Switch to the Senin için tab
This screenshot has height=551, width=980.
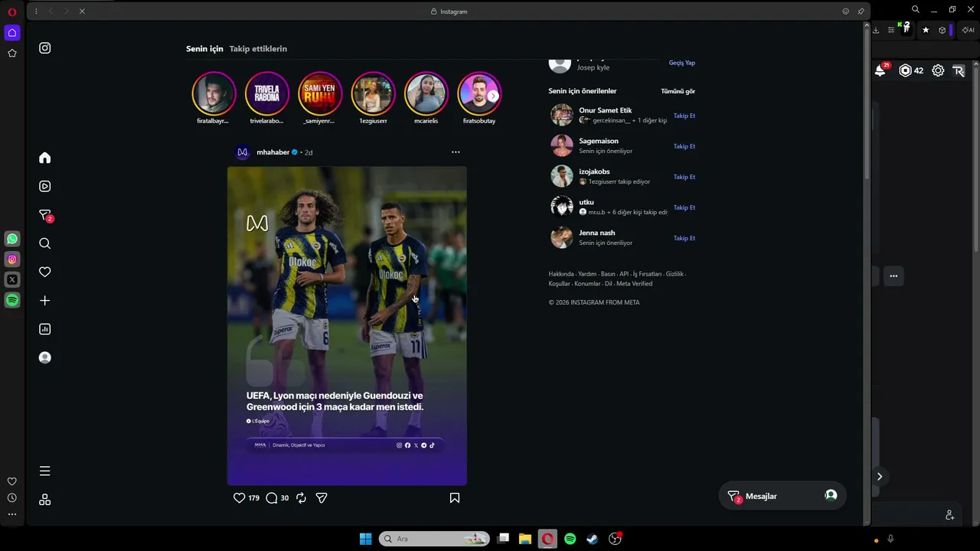204,49
